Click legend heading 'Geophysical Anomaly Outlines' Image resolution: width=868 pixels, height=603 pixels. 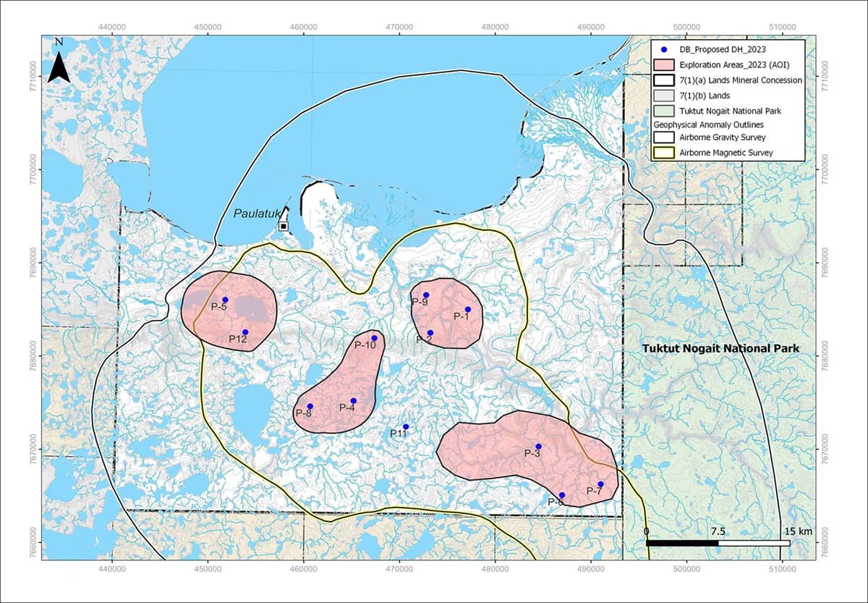point(707,125)
